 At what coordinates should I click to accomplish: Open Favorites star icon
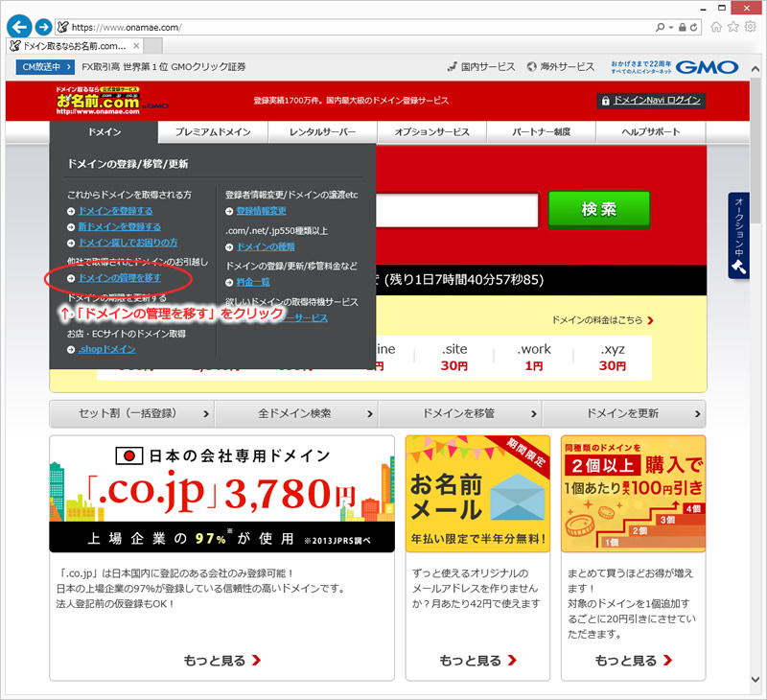[x=733, y=27]
